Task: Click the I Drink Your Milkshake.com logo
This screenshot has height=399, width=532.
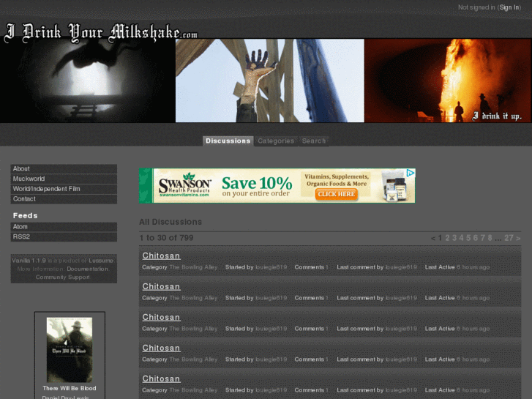Action: 100,33
